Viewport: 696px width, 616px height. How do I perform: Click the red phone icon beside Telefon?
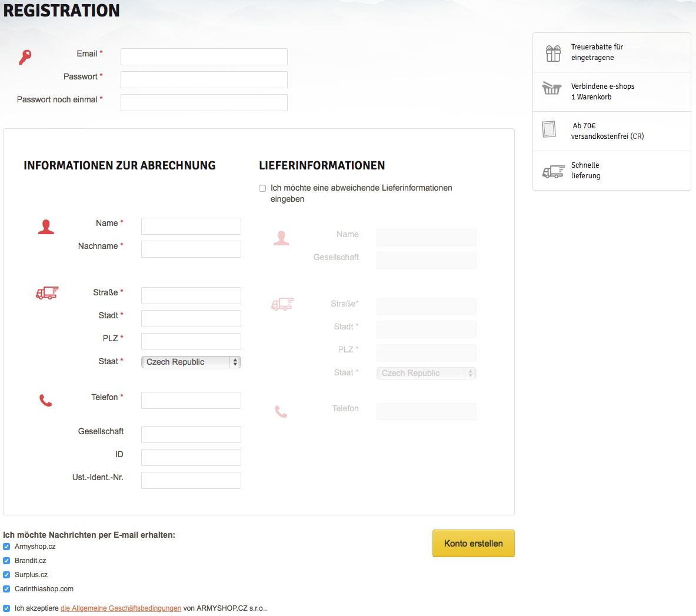[x=45, y=401]
